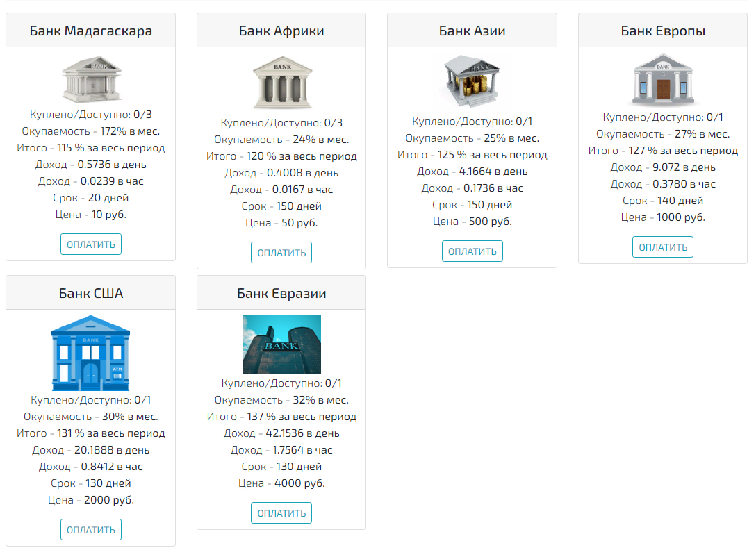
Task: Select the Банк США card title
Action: point(90,294)
